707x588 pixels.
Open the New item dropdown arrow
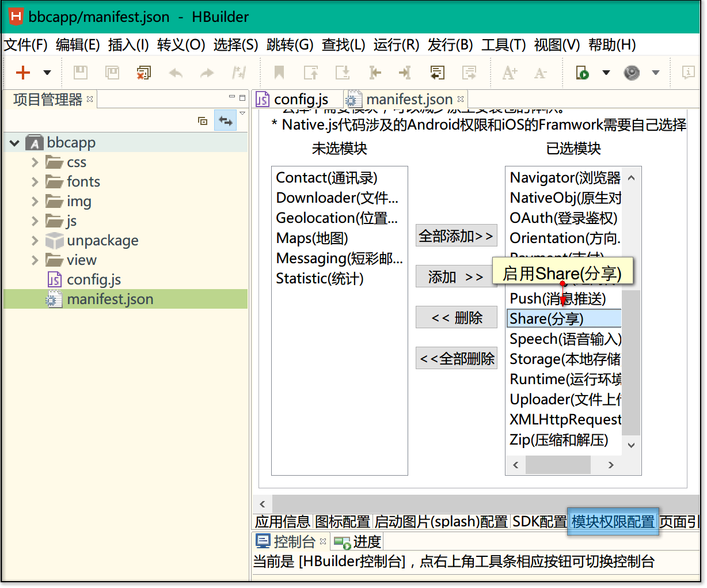coord(47,73)
